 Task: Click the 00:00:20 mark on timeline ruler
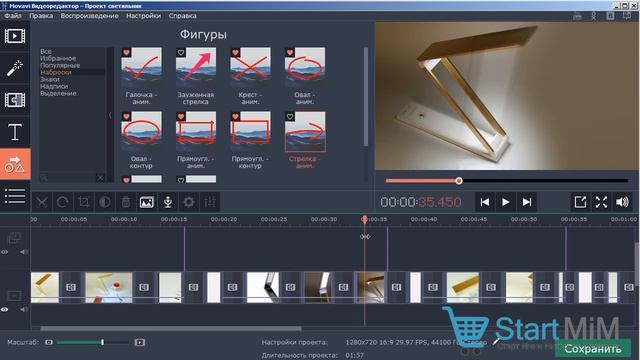pos(224,220)
